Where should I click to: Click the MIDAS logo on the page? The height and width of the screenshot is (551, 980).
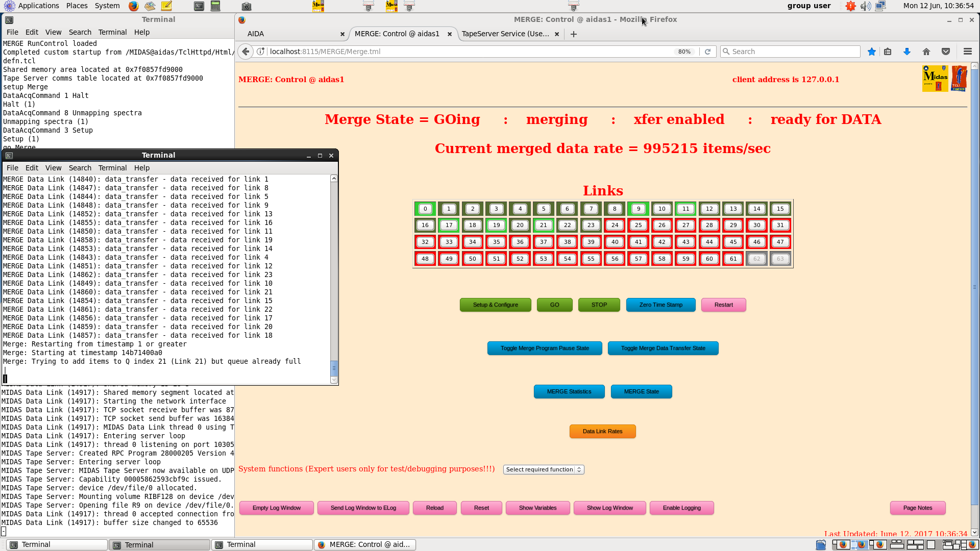935,79
